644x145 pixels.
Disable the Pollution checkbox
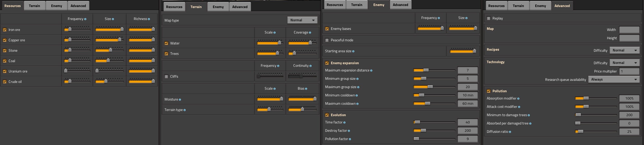pos(489,91)
